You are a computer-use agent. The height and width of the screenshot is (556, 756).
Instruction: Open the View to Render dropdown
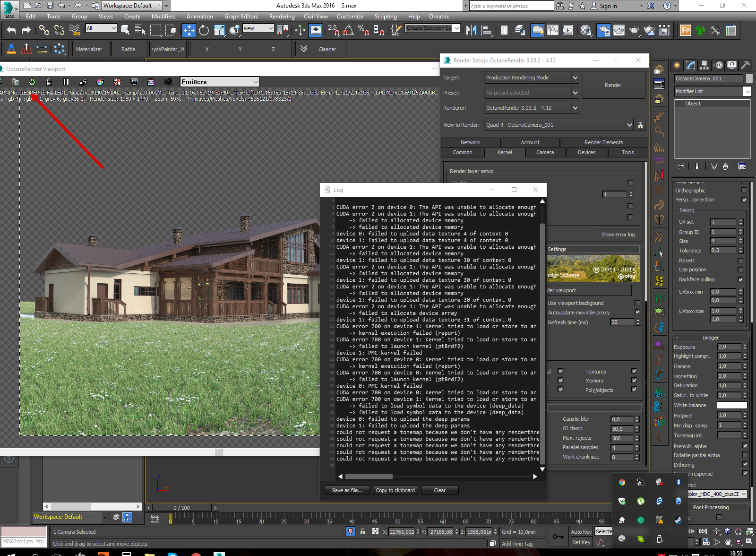(x=559, y=125)
